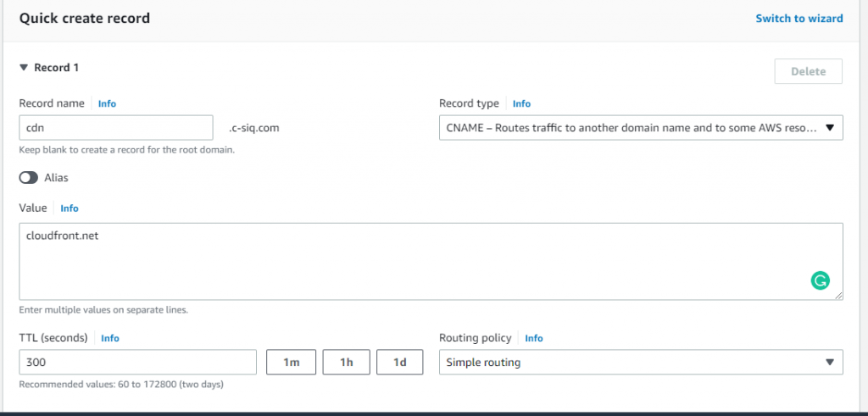Click the Grammarly icon in Value box
This screenshot has height=416, width=868.
820,280
